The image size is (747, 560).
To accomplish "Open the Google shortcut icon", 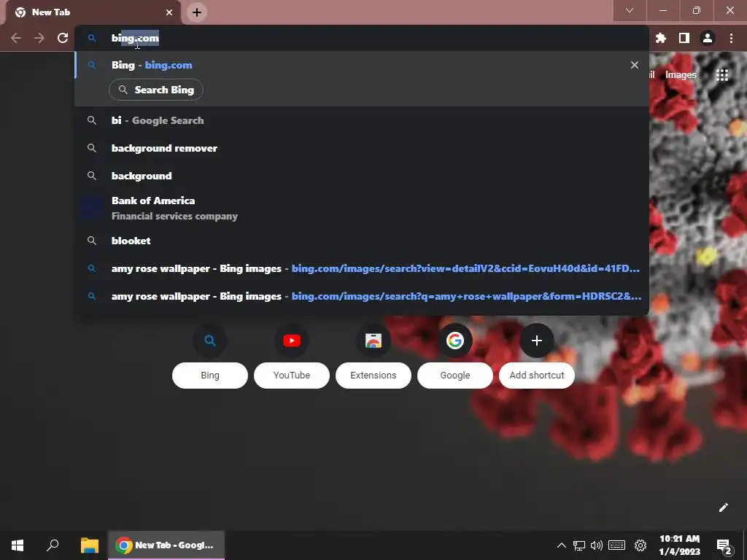I will tap(455, 341).
